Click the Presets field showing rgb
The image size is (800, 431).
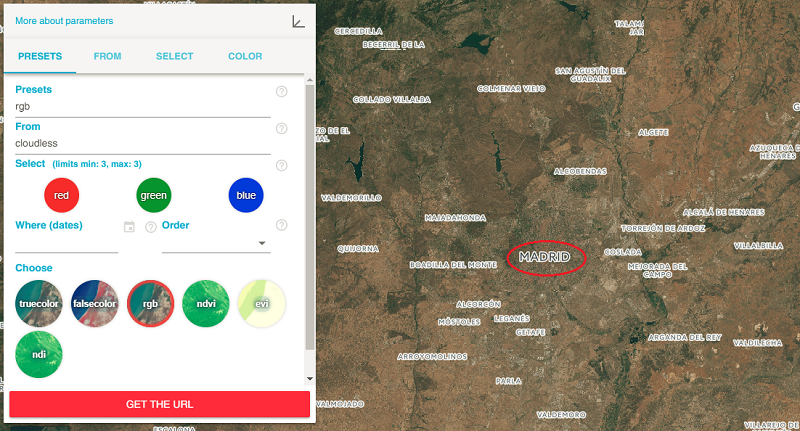point(143,107)
